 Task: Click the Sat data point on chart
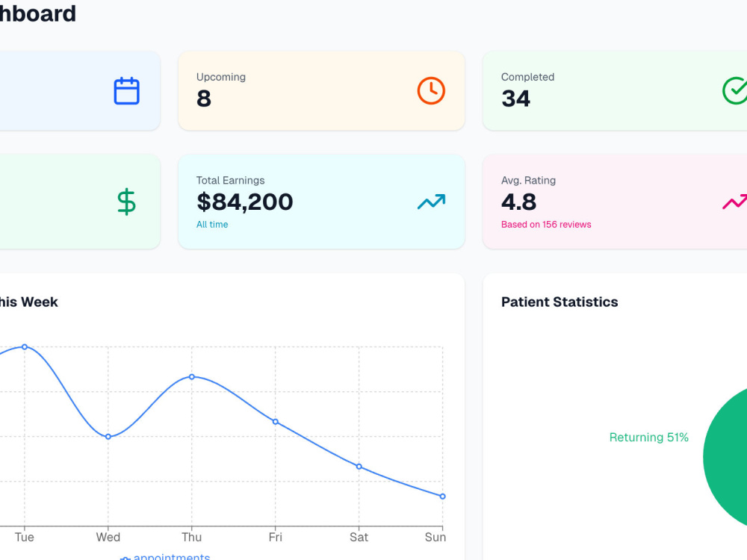359,467
